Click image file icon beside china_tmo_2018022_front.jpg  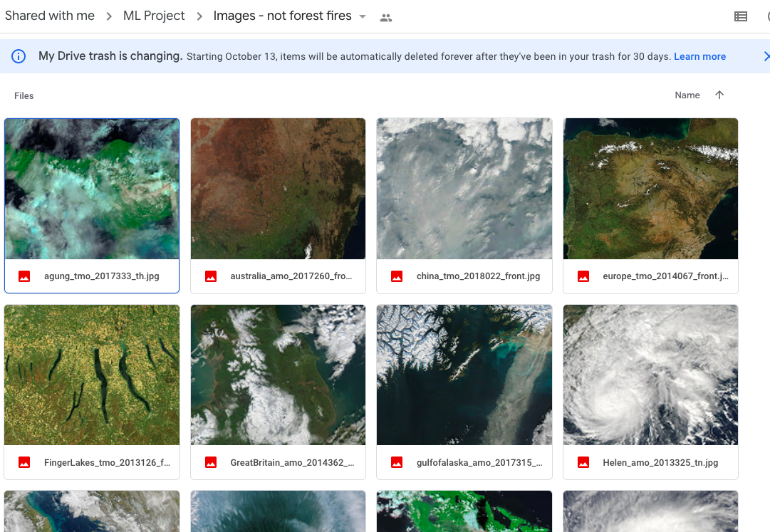[x=397, y=276]
